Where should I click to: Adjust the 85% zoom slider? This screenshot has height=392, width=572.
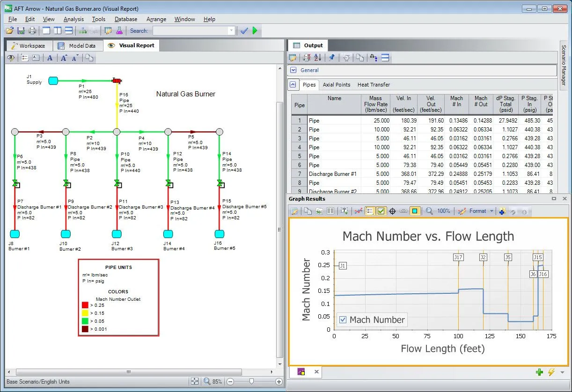(x=251, y=381)
